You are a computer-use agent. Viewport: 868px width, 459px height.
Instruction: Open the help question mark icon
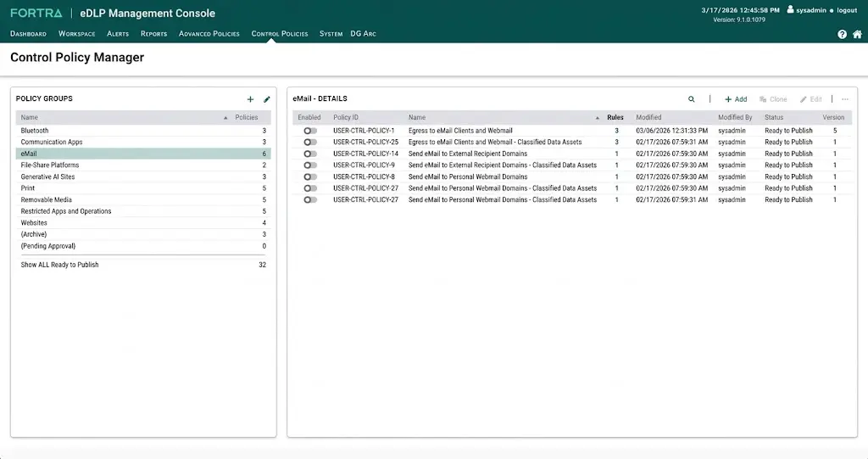[842, 35]
